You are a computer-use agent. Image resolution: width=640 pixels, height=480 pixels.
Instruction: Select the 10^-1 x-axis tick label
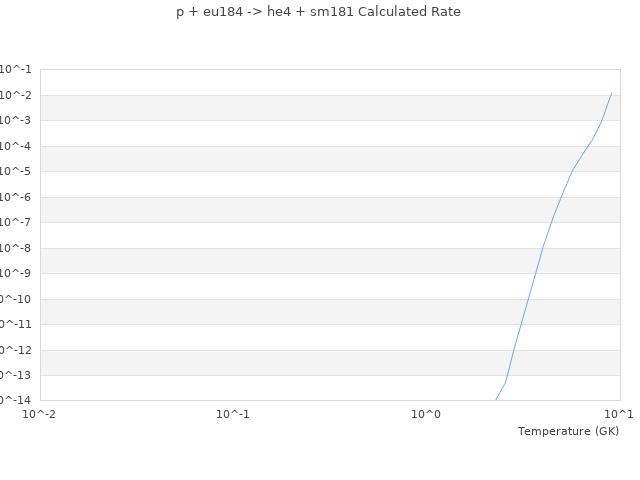point(233,414)
